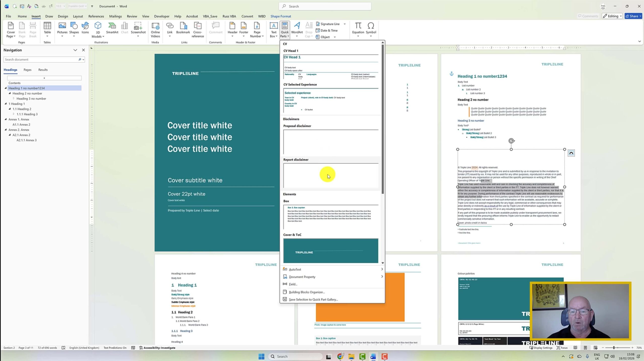The height and width of the screenshot is (361, 644).
Task: Switch to the References ribbon tab
Action: pos(96,16)
